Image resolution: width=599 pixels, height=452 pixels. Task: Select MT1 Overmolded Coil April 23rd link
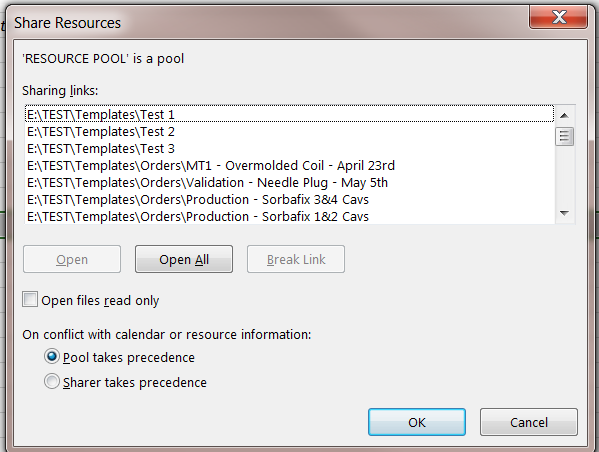[290, 165]
